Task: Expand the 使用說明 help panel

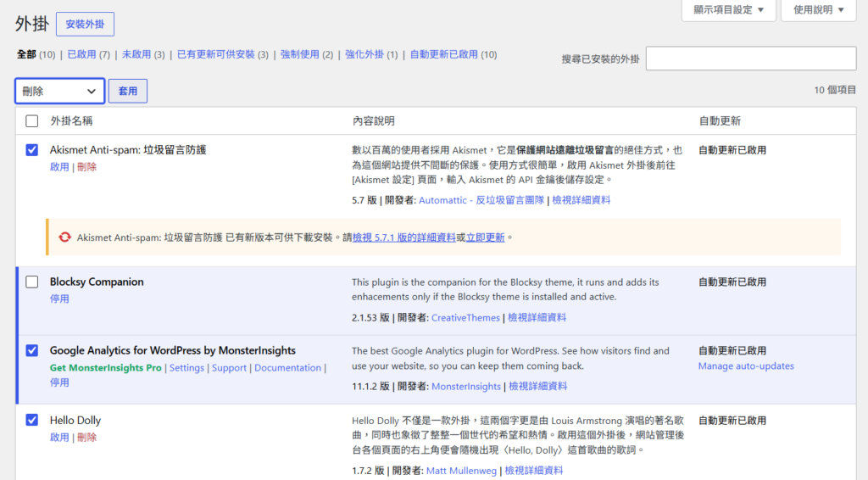Action: point(818,10)
